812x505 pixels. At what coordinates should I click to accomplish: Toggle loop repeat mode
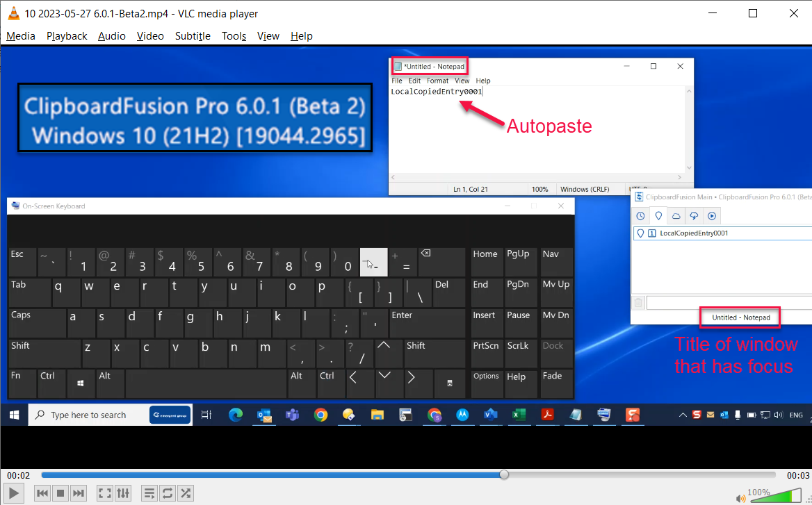[168, 493]
